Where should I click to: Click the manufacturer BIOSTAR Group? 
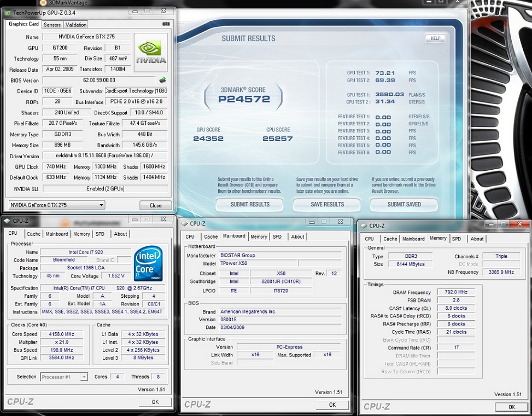pyautogui.click(x=280, y=256)
